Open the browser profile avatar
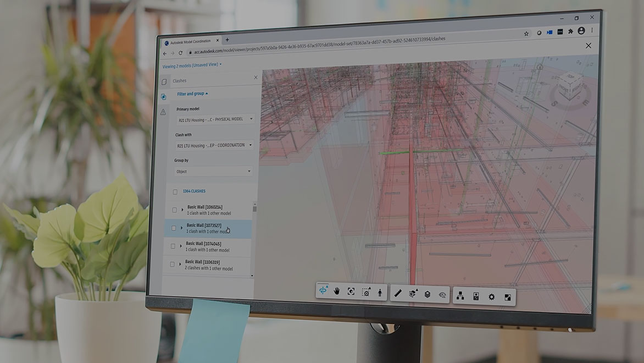 click(x=581, y=31)
